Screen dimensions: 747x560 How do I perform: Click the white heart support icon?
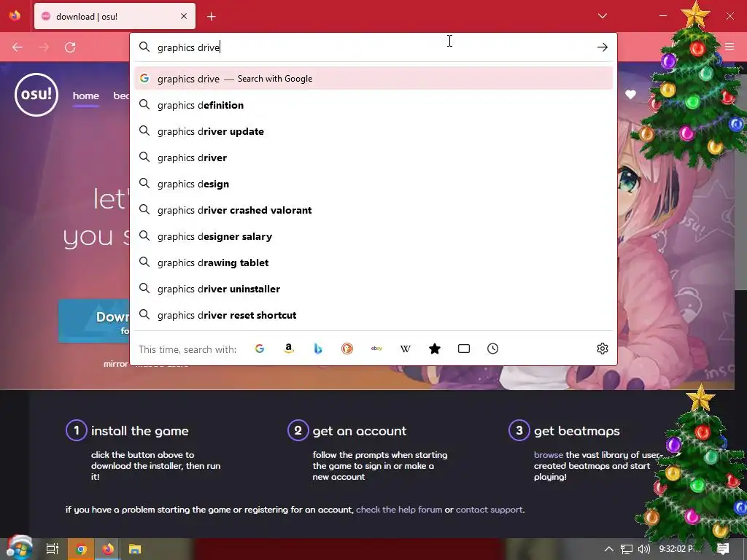(x=630, y=94)
